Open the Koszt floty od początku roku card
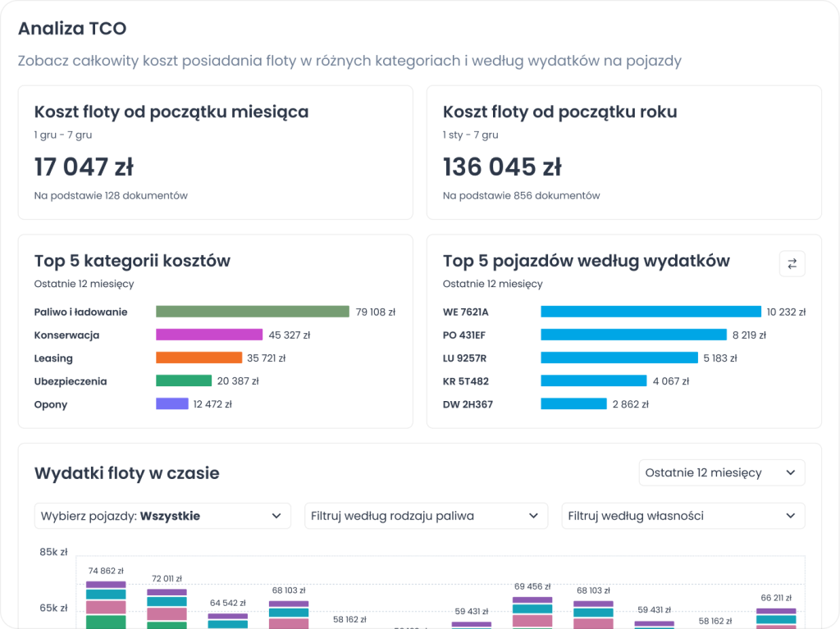Viewport: 840px width, 629px height. tap(623, 152)
